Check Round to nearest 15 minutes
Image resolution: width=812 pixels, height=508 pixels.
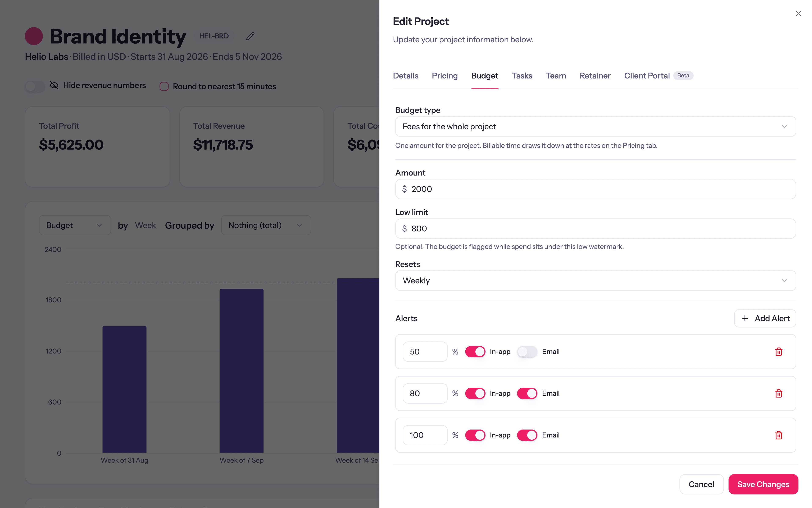coord(164,86)
